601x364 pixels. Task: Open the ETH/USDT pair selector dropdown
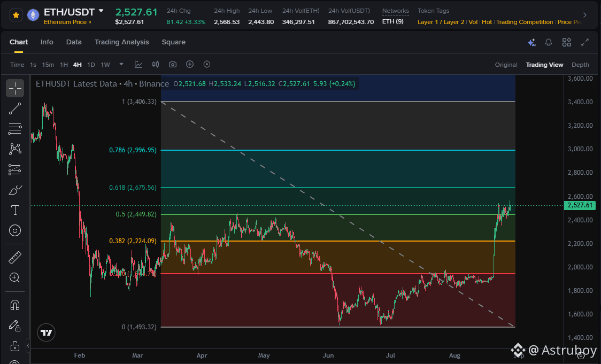click(101, 11)
